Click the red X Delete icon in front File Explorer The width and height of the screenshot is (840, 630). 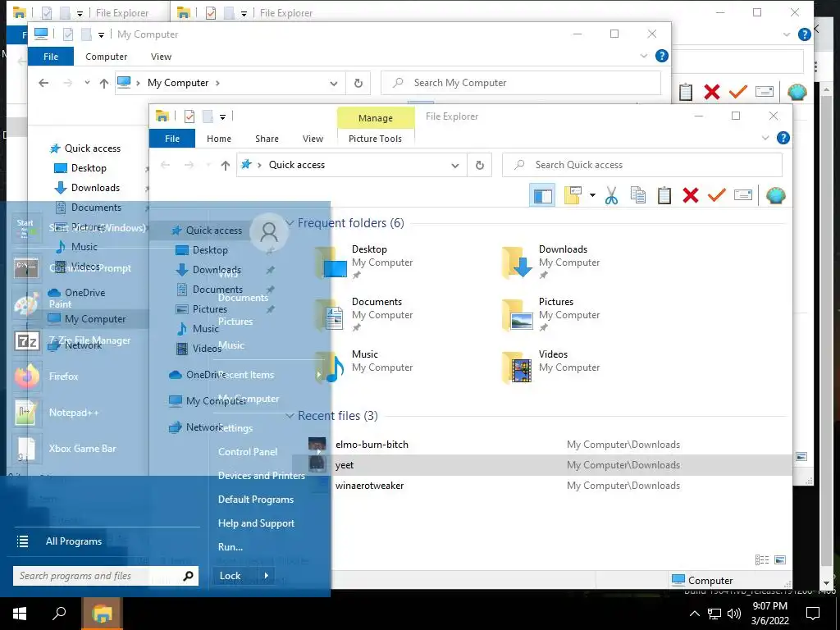[691, 195]
